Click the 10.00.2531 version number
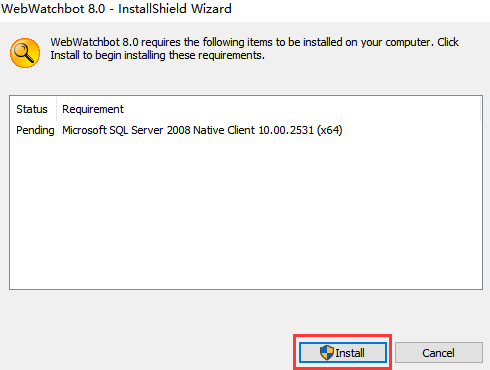490x370 pixels. click(x=286, y=130)
